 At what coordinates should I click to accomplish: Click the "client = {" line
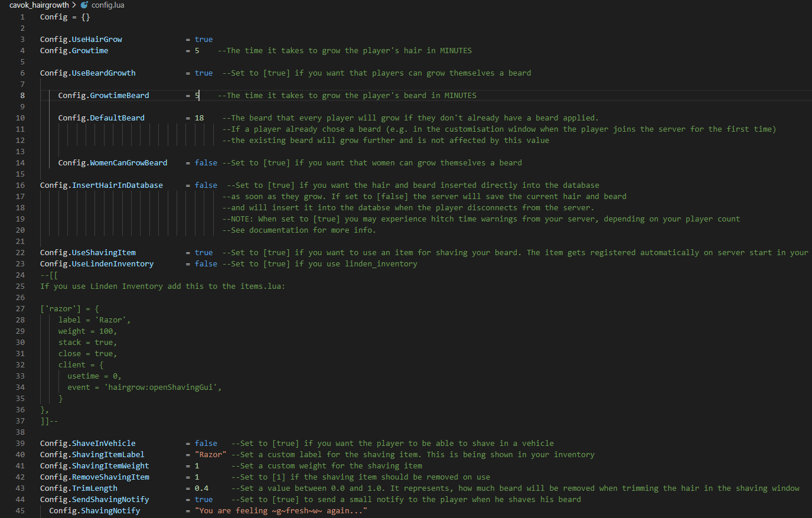coord(81,364)
